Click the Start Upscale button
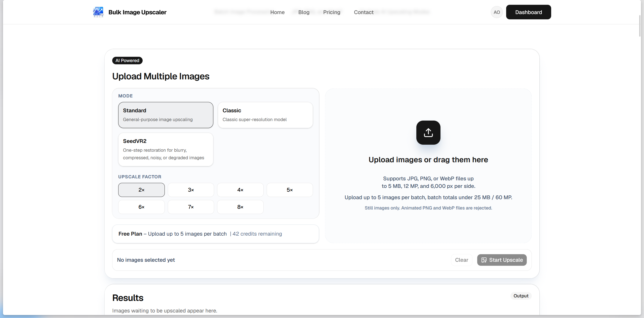Image resolution: width=644 pixels, height=318 pixels. tap(502, 260)
